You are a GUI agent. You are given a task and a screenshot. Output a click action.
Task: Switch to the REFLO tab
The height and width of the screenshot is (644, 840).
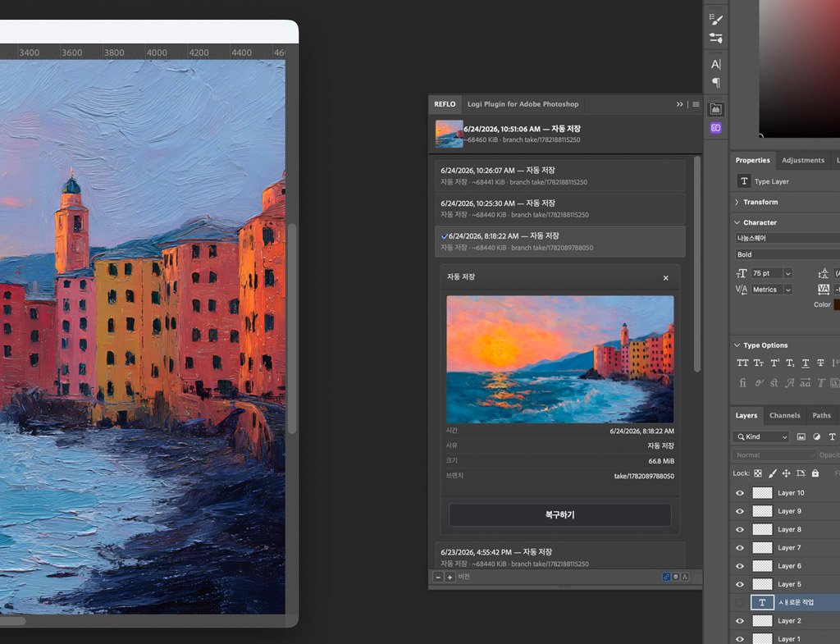[x=445, y=104]
